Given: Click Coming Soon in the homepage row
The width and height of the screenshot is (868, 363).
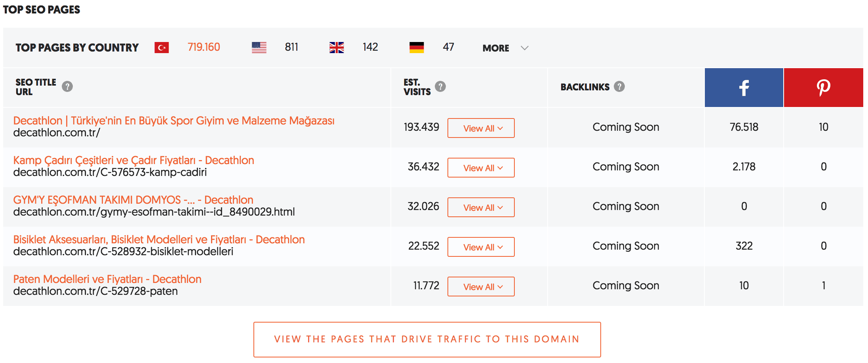Looking at the screenshot, I should 626,127.
